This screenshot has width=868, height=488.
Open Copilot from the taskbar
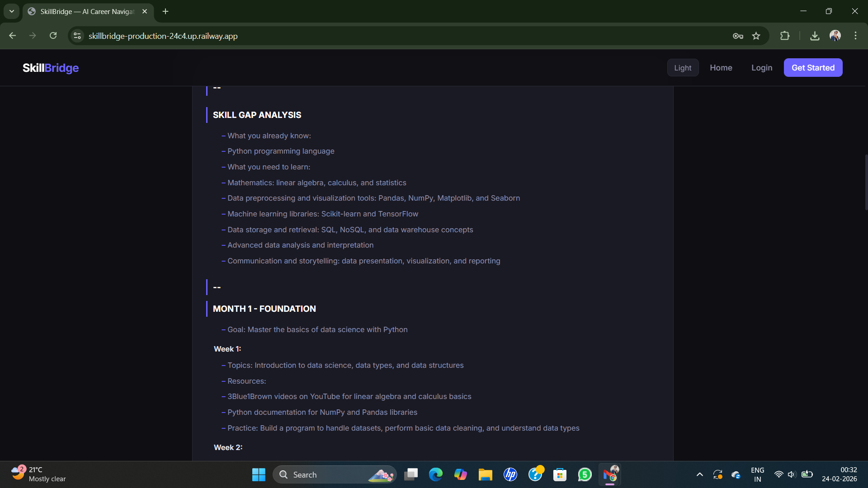(461, 474)
